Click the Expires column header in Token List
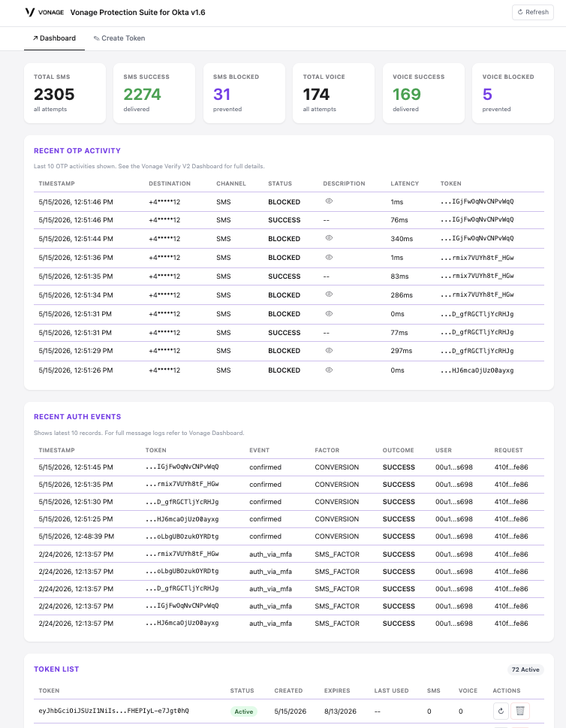566x728 pixels. coord(337,690)
